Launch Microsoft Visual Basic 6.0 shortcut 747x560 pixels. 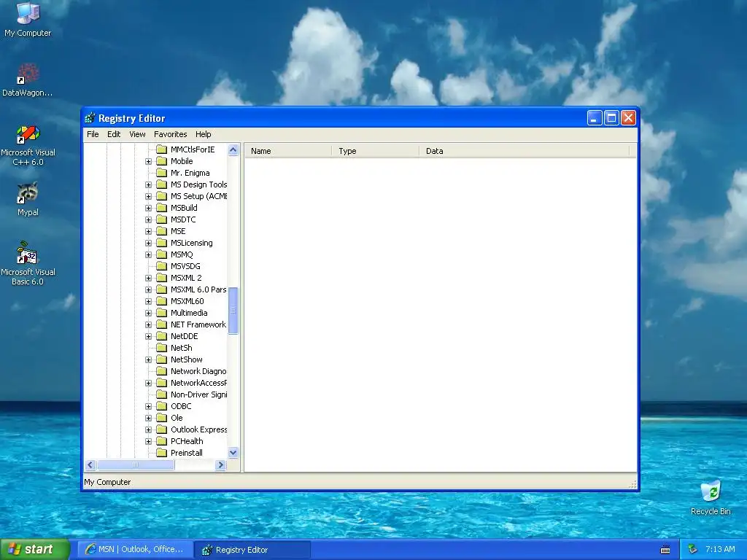tap(28, 263)
